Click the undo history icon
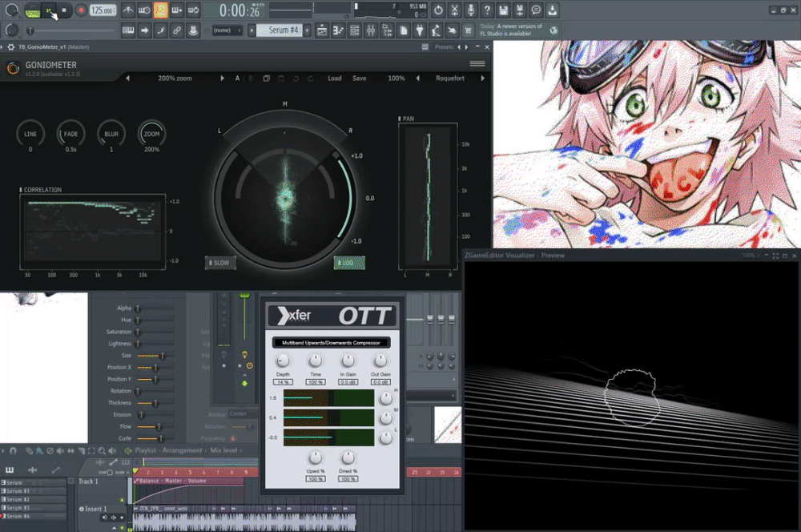Screen dimensions: 801x532 point(438,10)
